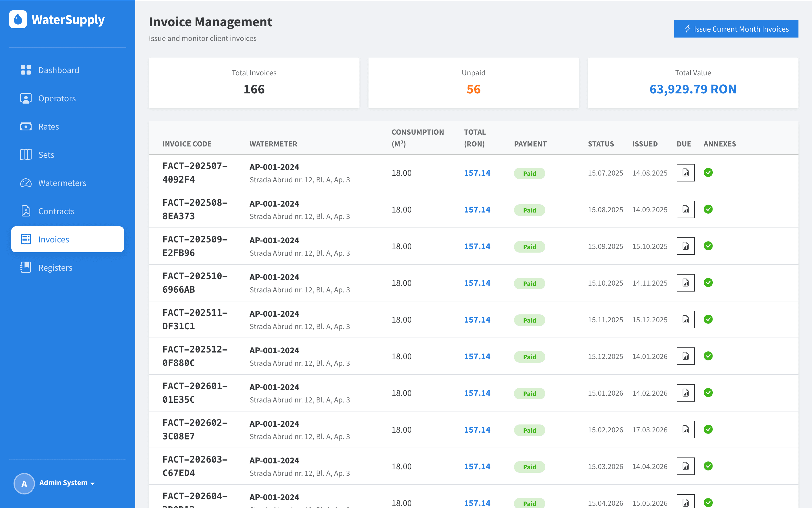The image size is (812, 508).
Task: Click green check icon for FACT-202512-0F880C
Action: pyautogui.click(x=708, y=356)
